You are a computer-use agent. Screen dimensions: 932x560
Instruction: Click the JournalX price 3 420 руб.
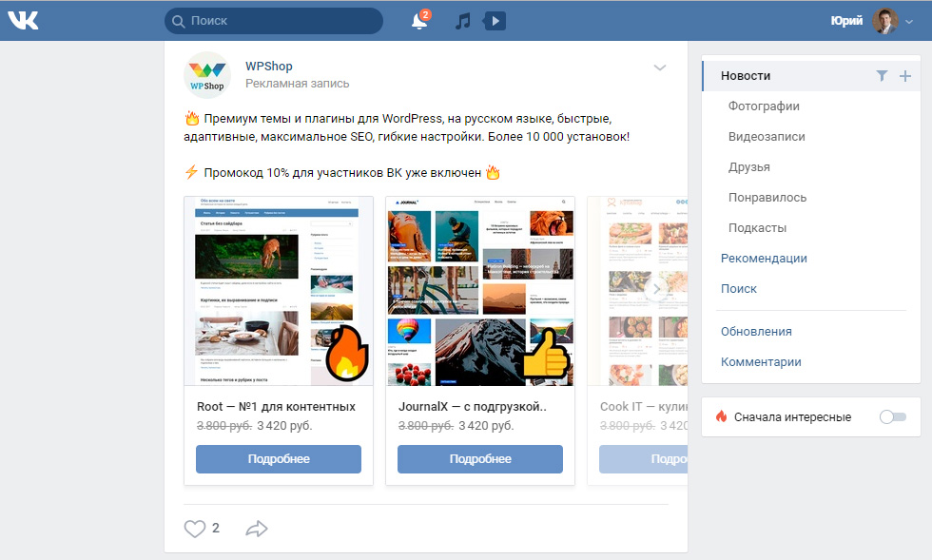pyautogui.click(x=486, y=426)
